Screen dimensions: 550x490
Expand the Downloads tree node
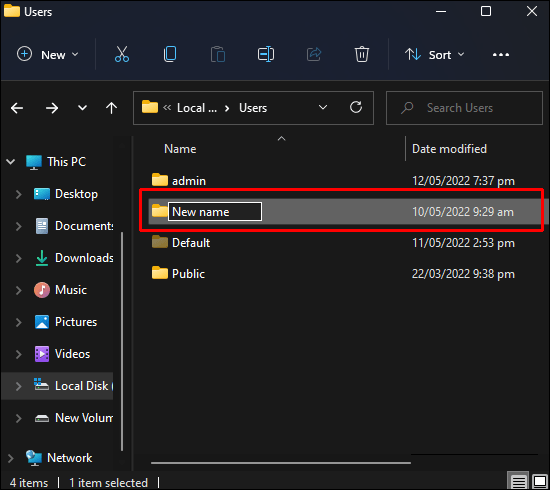[x=19, y=259]
